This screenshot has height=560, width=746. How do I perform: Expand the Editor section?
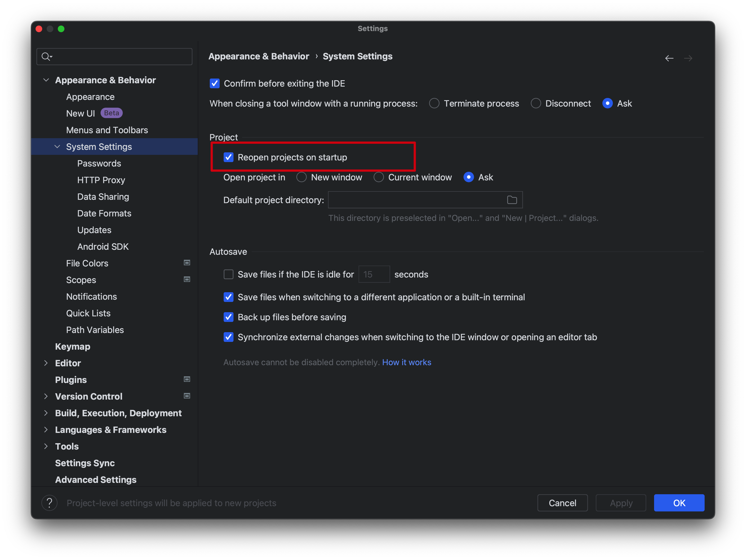point(46,363)
